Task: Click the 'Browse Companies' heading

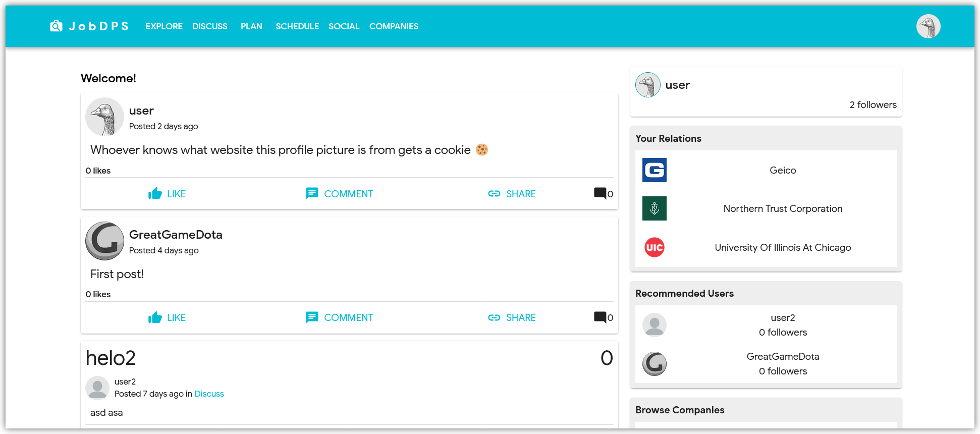Action: 680,410
